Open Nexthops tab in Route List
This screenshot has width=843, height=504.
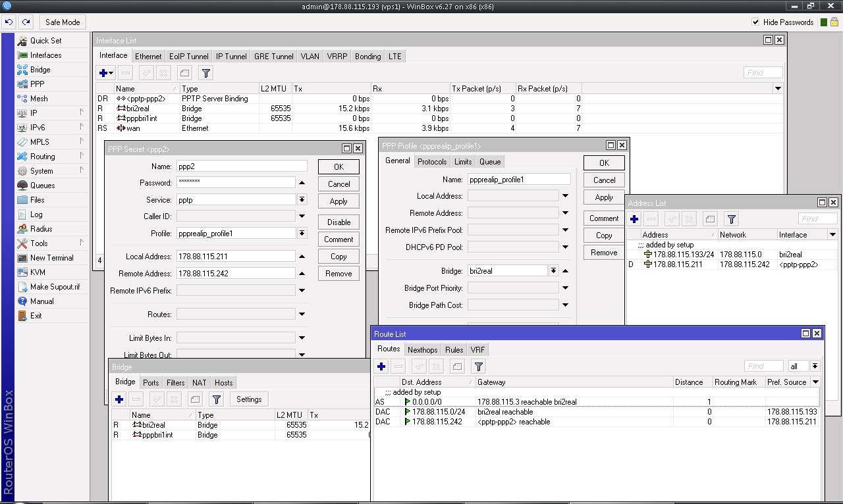[422, 350]
